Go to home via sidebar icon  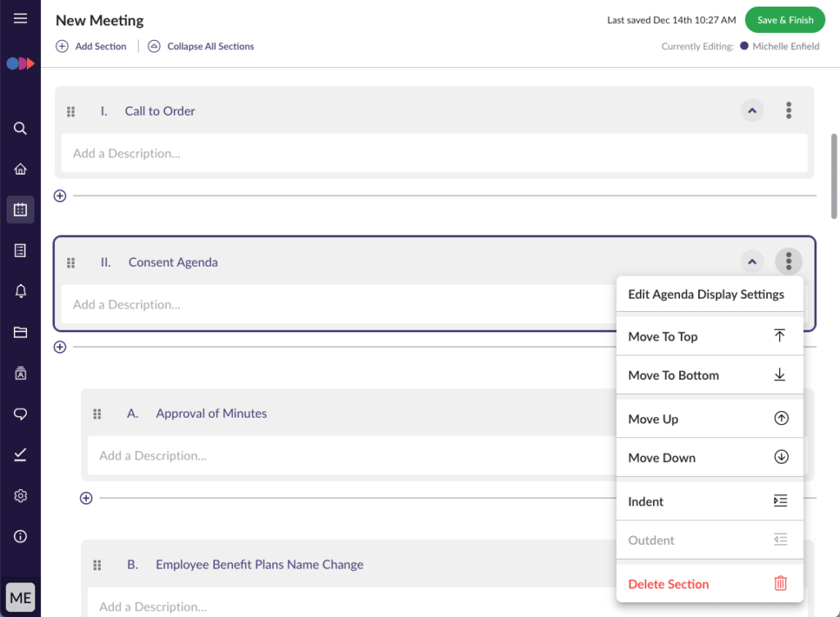(21, 169)
